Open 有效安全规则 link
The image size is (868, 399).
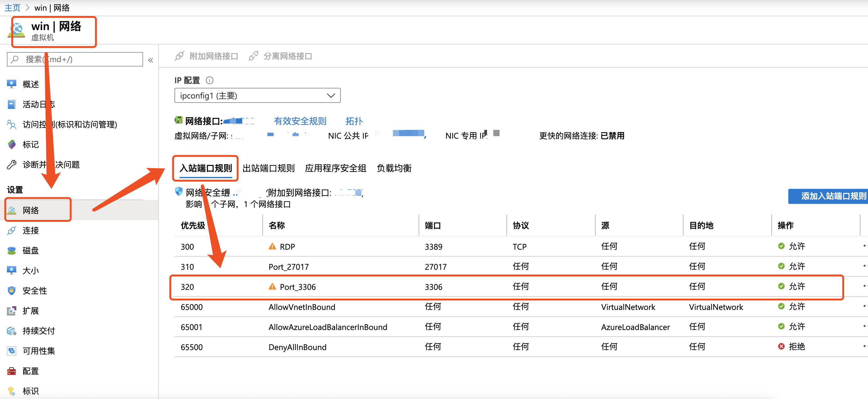coord(300,121)
